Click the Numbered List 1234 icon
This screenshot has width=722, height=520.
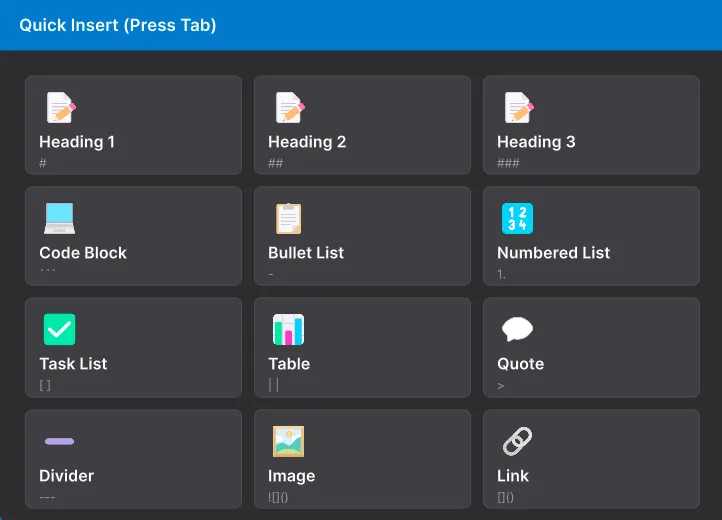pos(517,218)
